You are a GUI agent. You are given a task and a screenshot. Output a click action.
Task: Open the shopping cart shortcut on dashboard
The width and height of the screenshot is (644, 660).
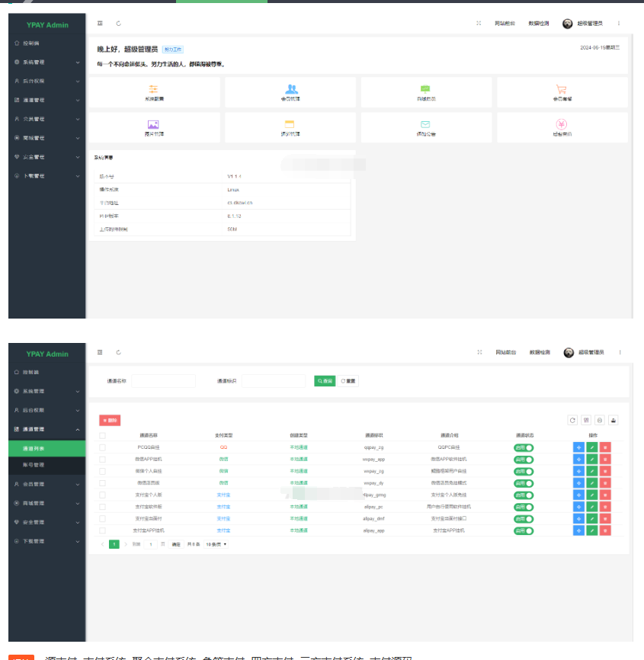click(x=562, y=92)
